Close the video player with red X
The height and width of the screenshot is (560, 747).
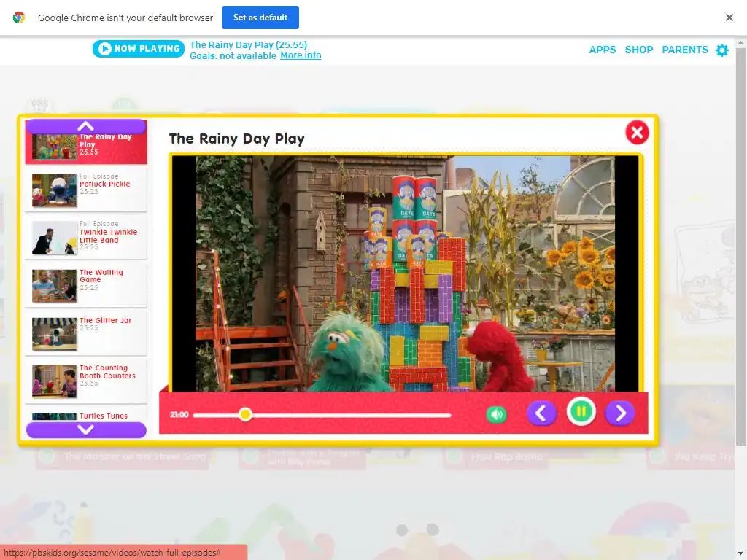coord(637,133)
